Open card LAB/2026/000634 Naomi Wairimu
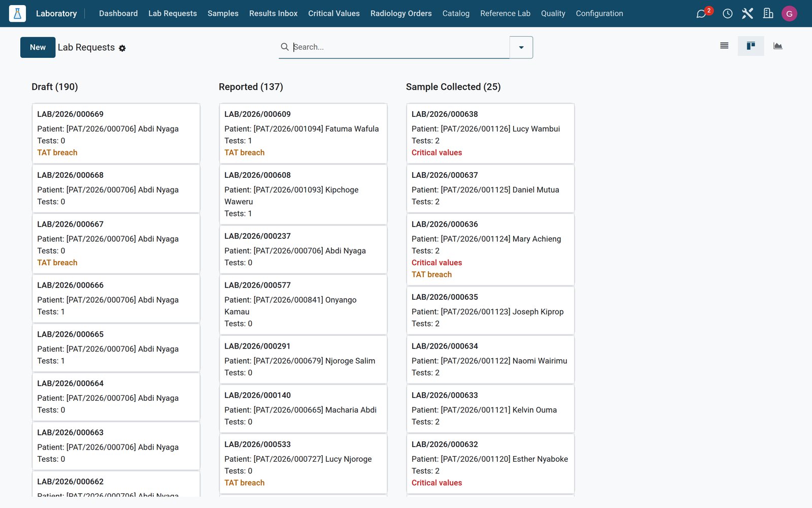Screen dimensions: 812x508 click(490, 360)
